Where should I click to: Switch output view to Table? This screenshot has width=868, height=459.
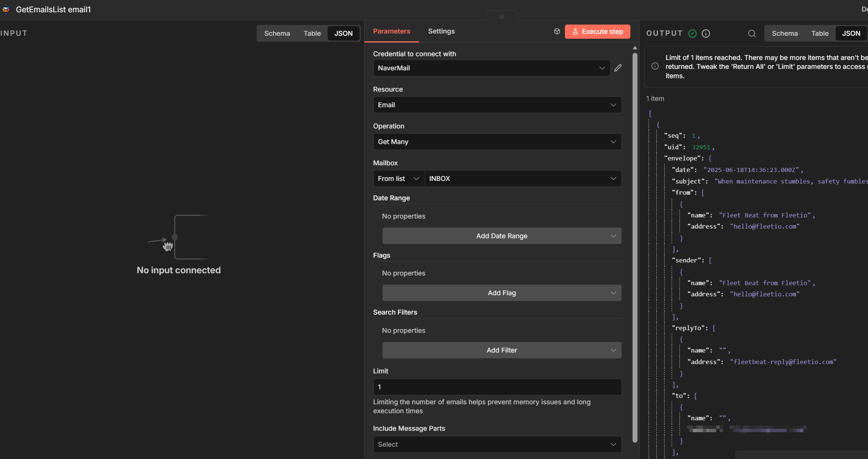(820, 34)
